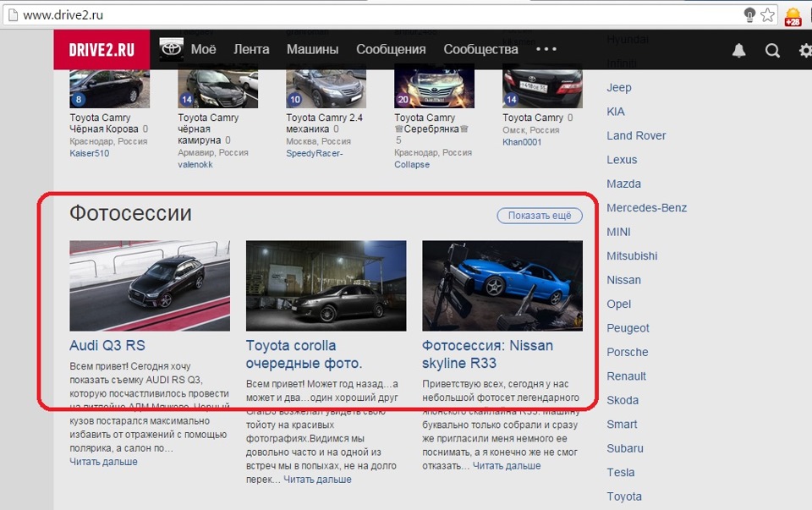Select Subaru in the brands list

(625, 448)
